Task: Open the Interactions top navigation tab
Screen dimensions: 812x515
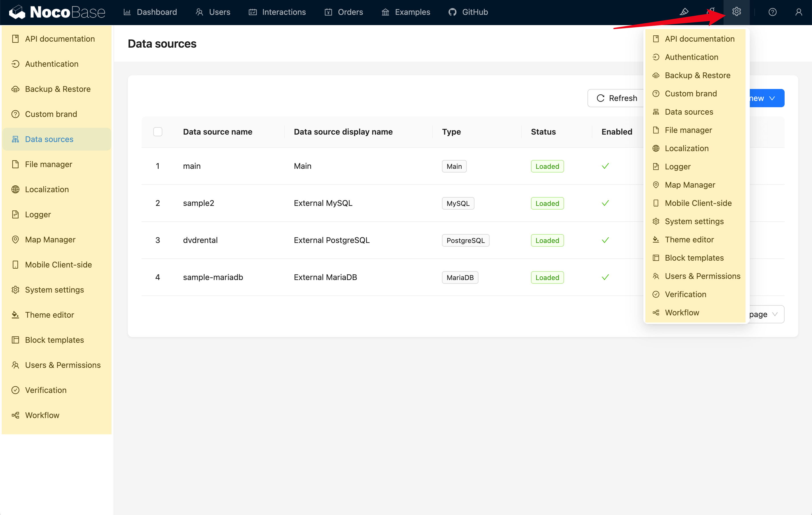Action: 277,12
